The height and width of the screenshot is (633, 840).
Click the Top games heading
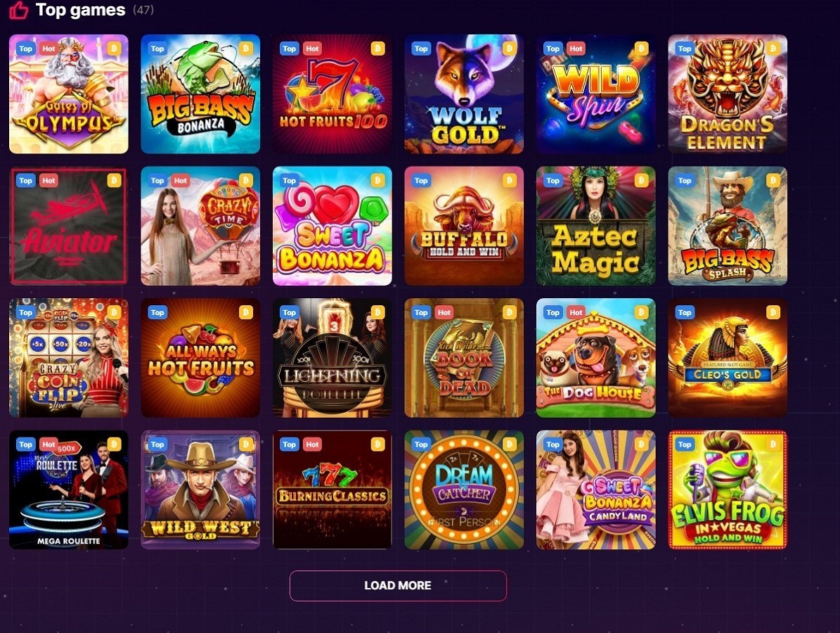(x=80, y=10)
